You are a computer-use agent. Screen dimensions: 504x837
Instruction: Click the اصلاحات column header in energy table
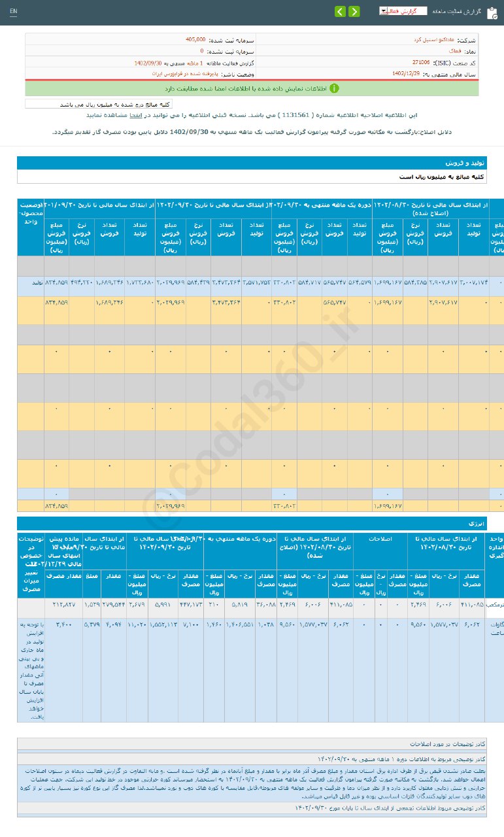point(380,539)
